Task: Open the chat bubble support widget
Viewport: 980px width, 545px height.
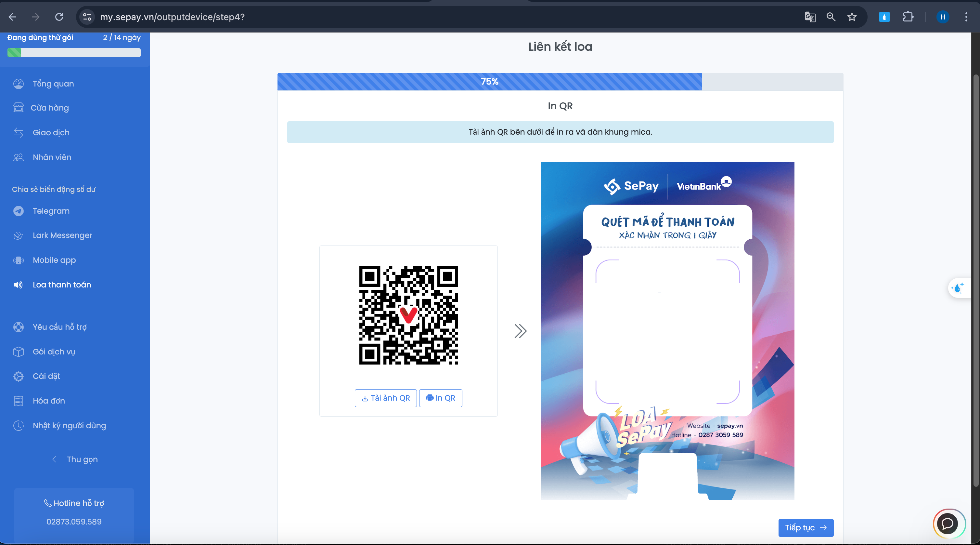Action: click(948, 524)
